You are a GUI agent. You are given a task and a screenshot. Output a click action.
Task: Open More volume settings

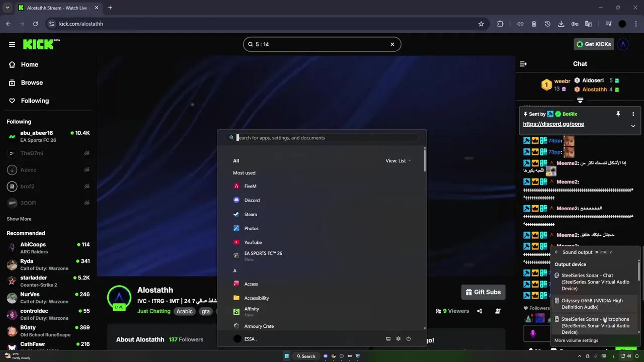(576, 340)
